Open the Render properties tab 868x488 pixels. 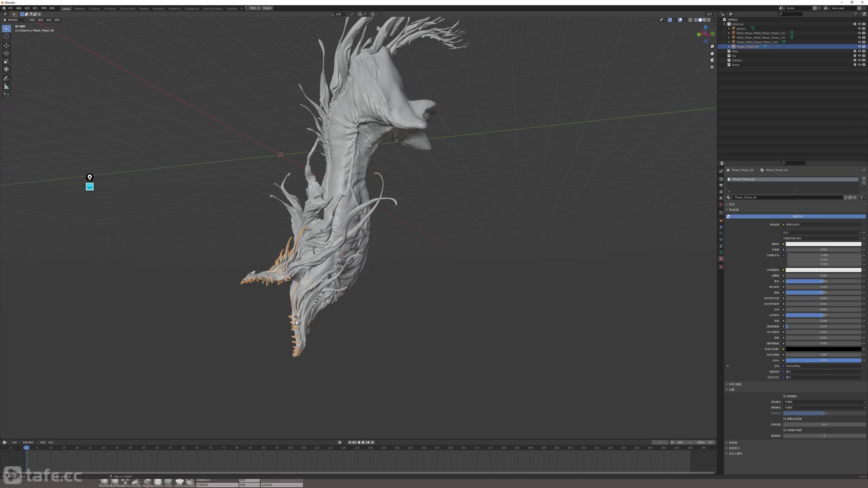pyautogui.click(x=721, y=179)
